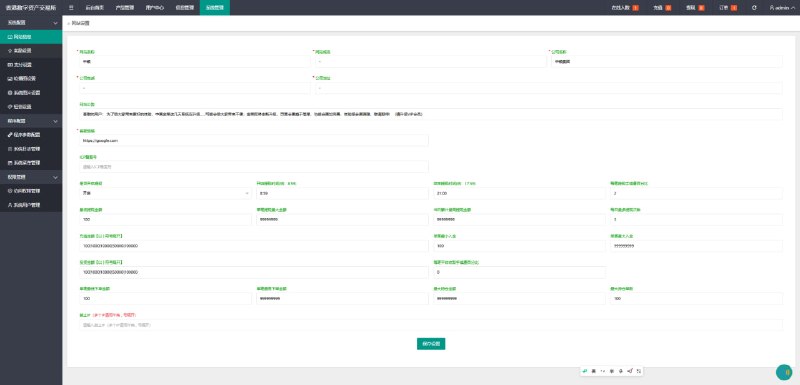The width and height of the screenshot is (800, 385).
Task: Open 访问权限管理 in the sidebar
Action: coord(31,191)
